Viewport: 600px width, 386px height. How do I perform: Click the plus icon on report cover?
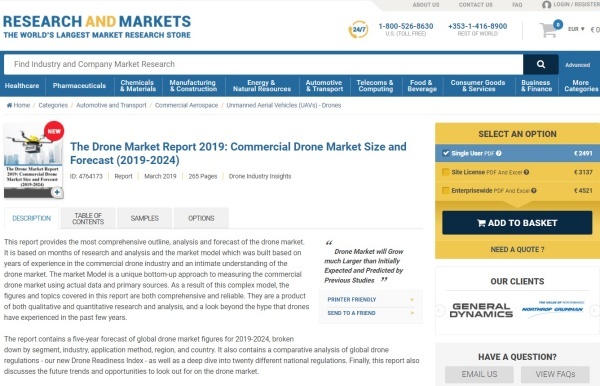click(x=57, y=192)
